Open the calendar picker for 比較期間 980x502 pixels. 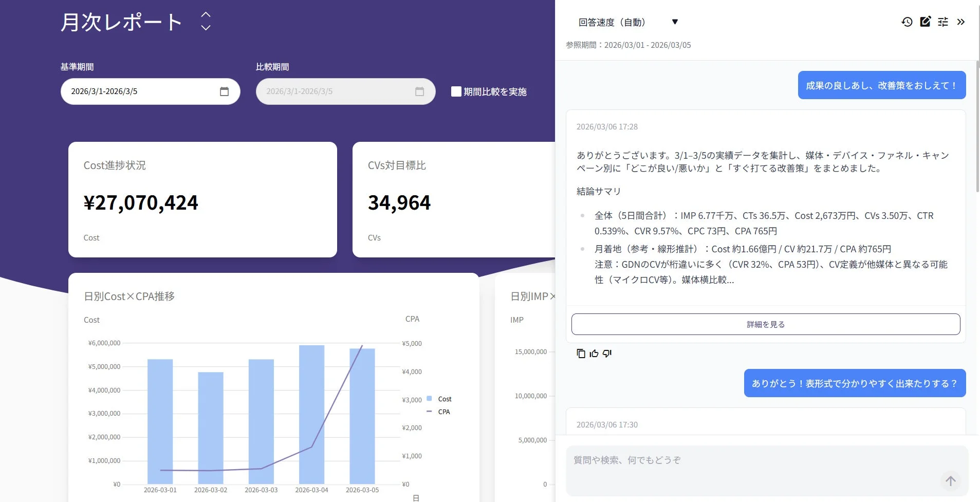point(419,91)
